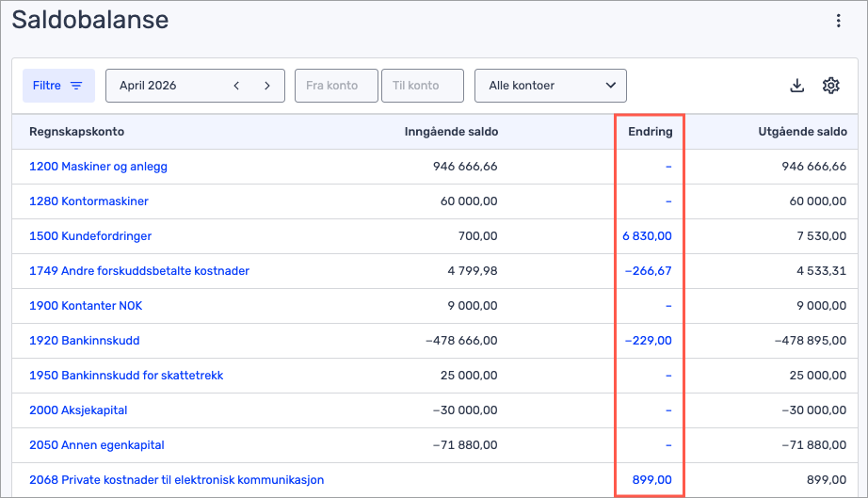Click the Til konto input field
This screenshot has width=868, height=498.
[x=423, y=86]
